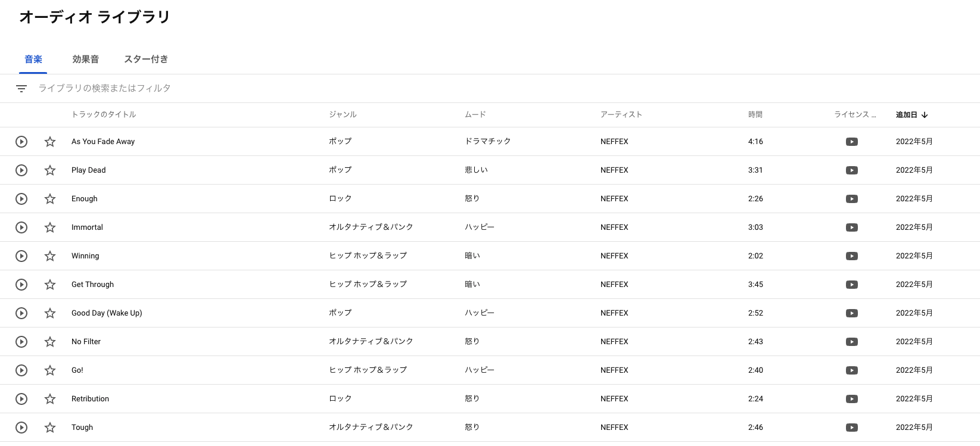Sort by the ジャンル column header
The height and width of the screenshot is (446, 980).
pyautogui.click(x=343, y=114)
